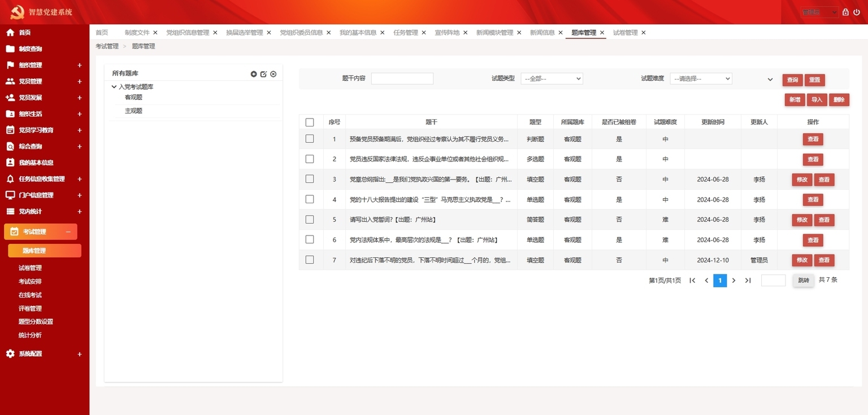Click the 党员学习教育 icon in sidebar
The image size is (868, 415).
[x=10, y=130]
